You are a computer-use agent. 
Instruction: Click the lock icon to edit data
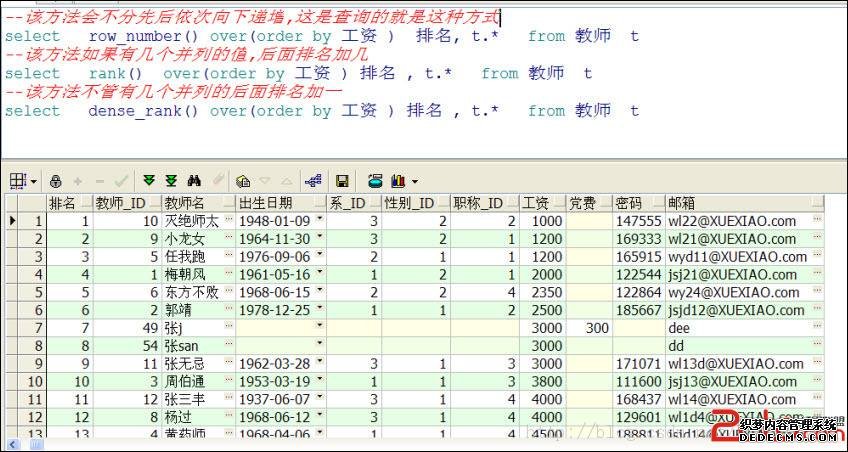coord(56,181)
